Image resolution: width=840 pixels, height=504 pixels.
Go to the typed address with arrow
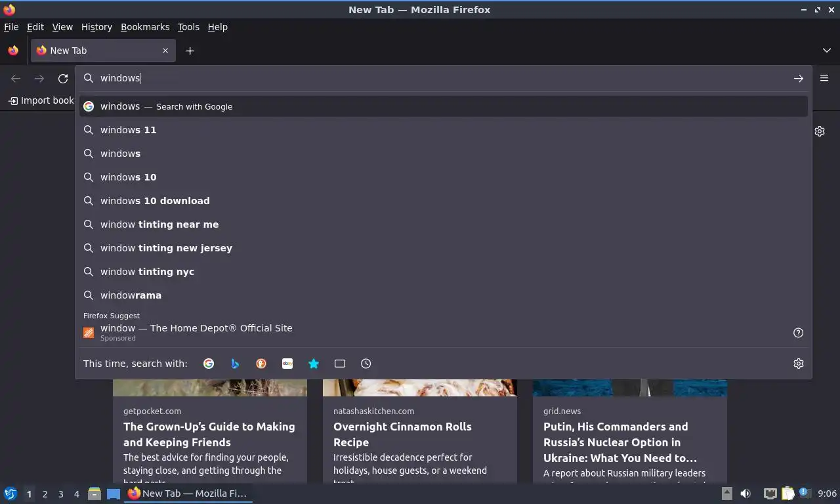[x=798, y=79]
